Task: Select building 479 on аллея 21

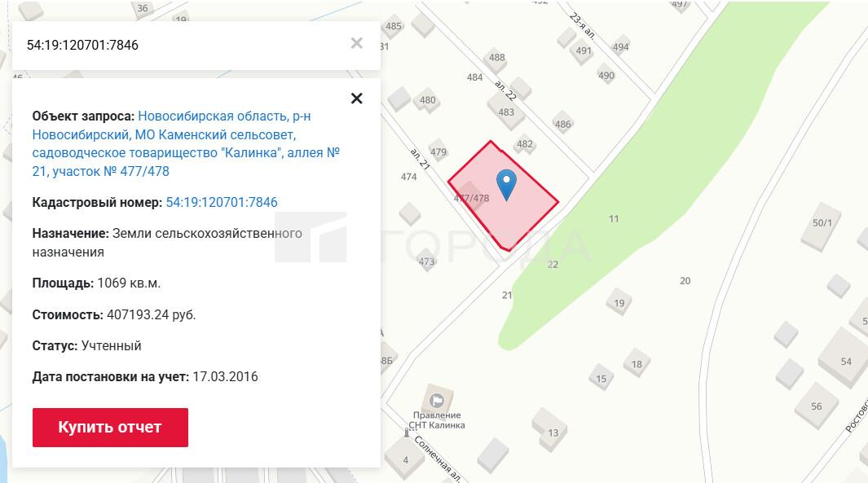Action: tap(438, 152)
